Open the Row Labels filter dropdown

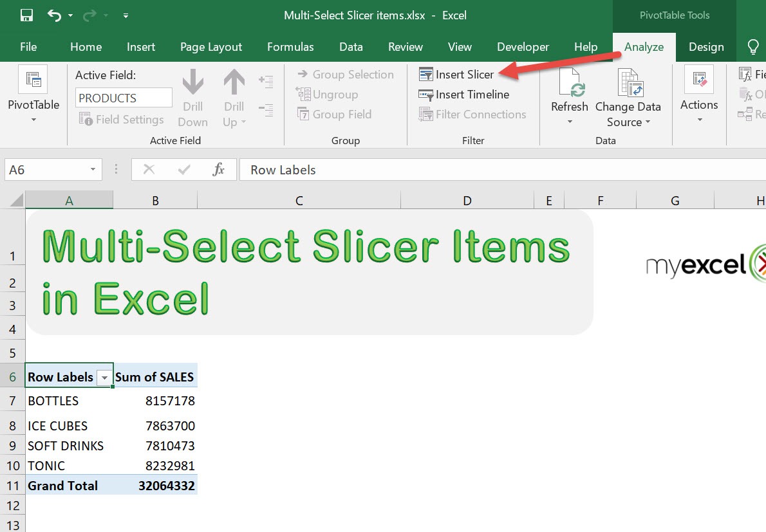coord(104,377)
